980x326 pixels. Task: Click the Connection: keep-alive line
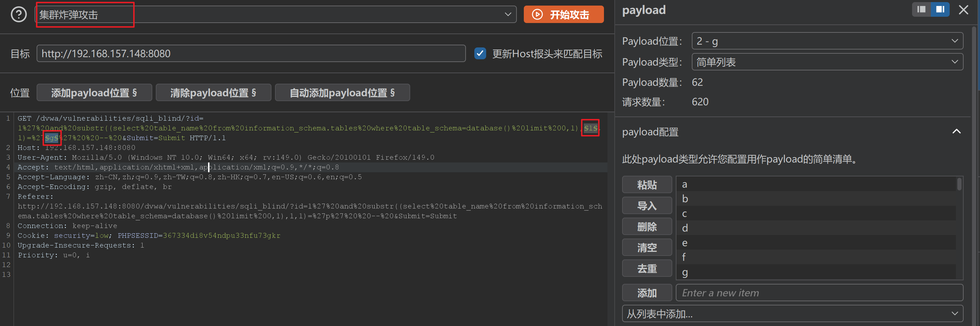(x=67, y=226)
